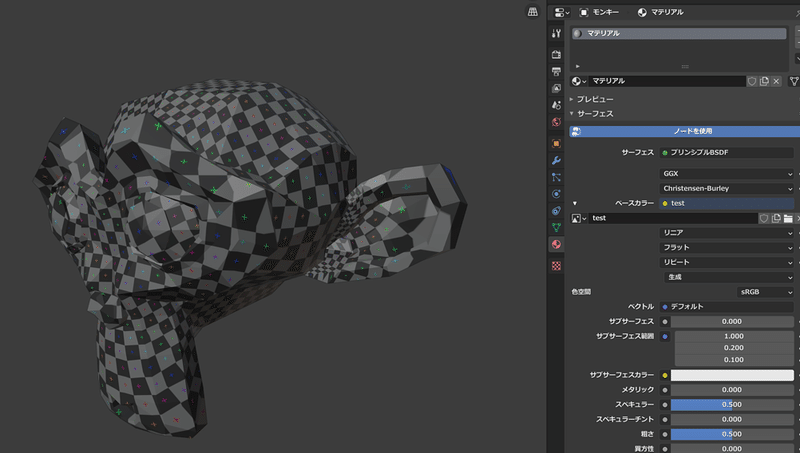Viewport: 800px width, 453px height.
Task: Switch to the Material properties tab
Action: coord(556,244)
